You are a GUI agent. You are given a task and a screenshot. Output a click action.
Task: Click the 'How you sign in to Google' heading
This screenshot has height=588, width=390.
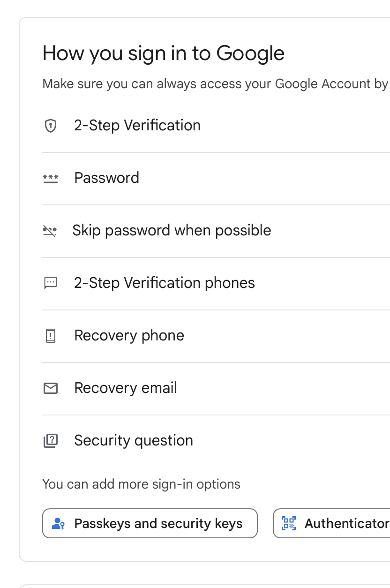pyautogui.click(x=164, y=53)
